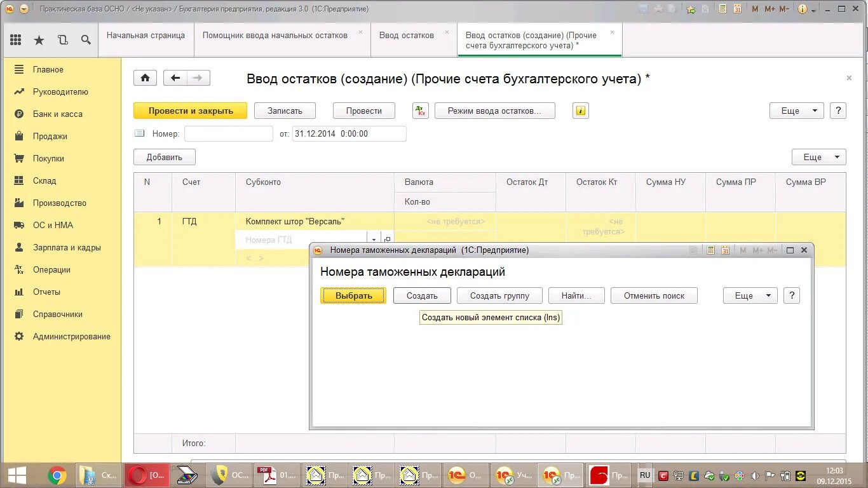Open the sections menu grid icon

[16, 40]
